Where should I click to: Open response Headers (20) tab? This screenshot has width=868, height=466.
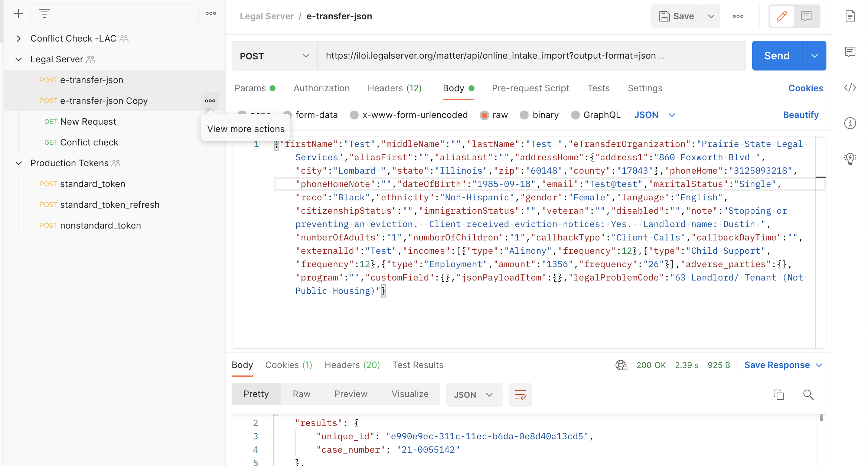click(352, 365)
